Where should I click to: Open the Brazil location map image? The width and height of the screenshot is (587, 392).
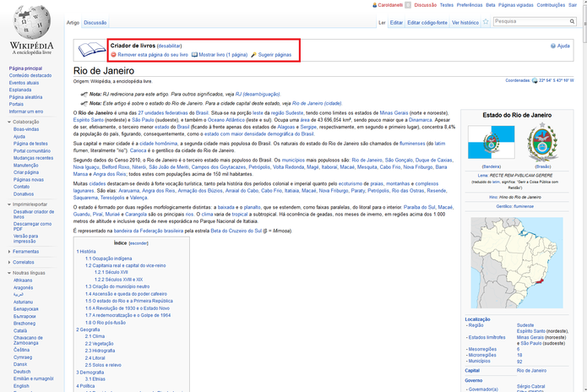[x=517, y=263]
